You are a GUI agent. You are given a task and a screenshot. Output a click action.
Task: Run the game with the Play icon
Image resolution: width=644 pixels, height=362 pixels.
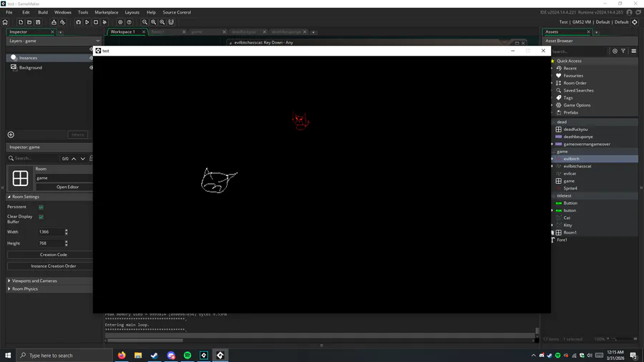click(x=87, y=22)
